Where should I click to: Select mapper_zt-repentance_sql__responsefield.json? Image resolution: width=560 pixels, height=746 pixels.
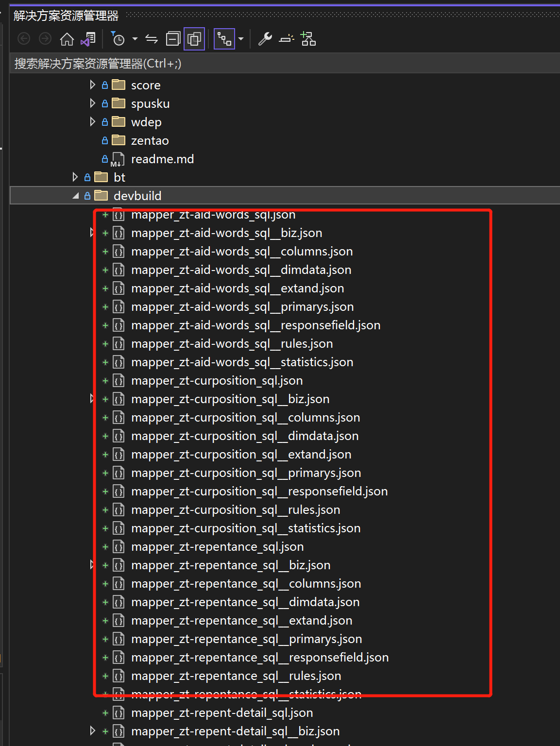[260, 658]
